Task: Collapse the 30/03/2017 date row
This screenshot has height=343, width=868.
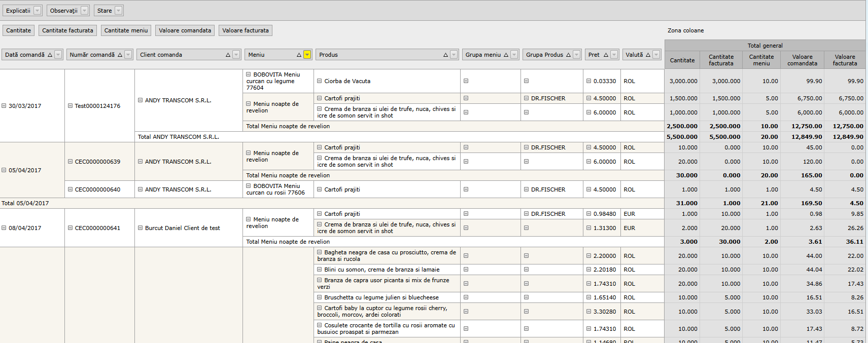Action: [4, 106]
